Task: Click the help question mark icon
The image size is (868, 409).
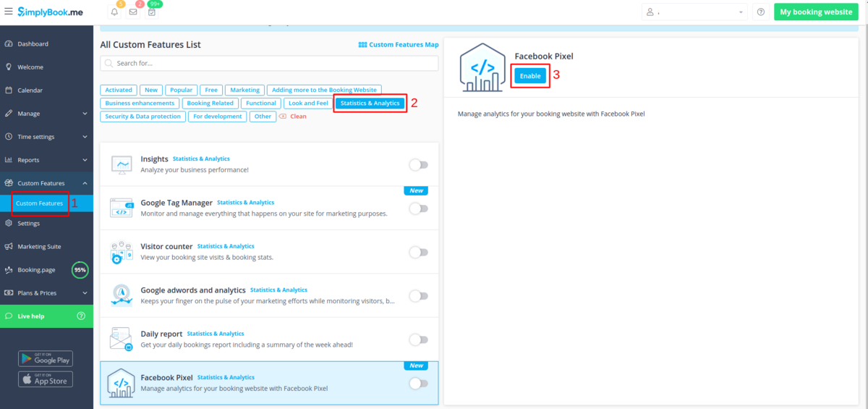Action: (x=760, y=12)
